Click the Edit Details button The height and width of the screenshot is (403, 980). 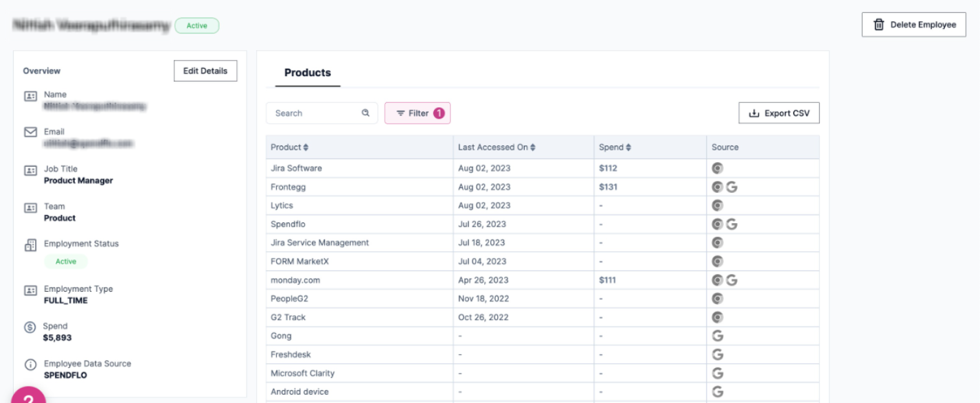[x=205, y=71]
